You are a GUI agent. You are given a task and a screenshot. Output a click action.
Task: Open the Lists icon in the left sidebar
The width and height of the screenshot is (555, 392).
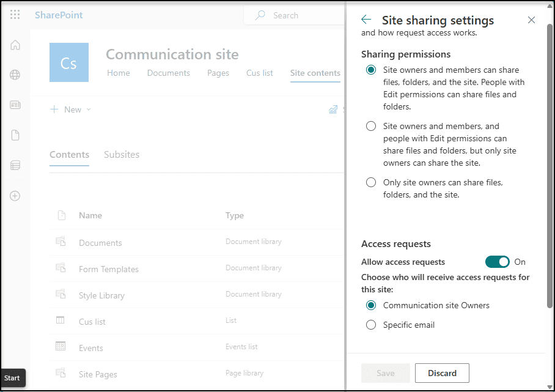(x=15, y=165)
